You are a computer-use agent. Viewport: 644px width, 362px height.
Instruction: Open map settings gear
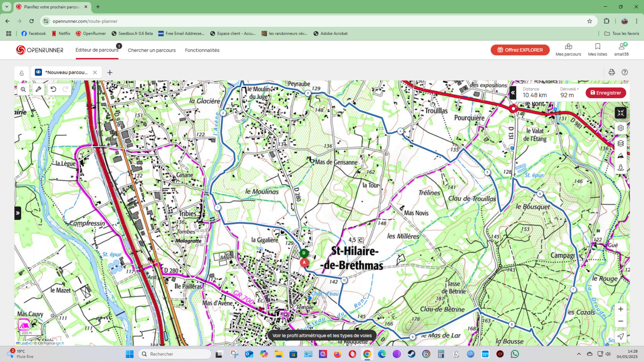click(621, 128)
